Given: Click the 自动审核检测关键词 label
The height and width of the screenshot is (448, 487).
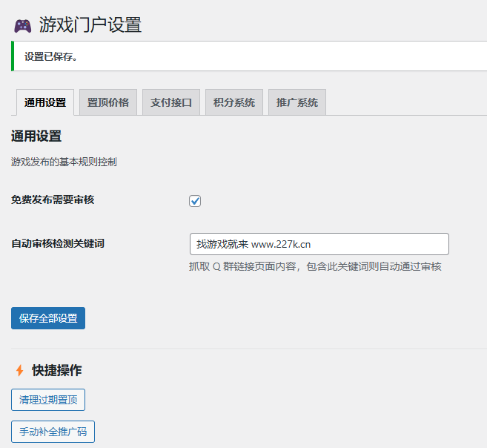Looking at the screenshot, I should coord(58,243).
